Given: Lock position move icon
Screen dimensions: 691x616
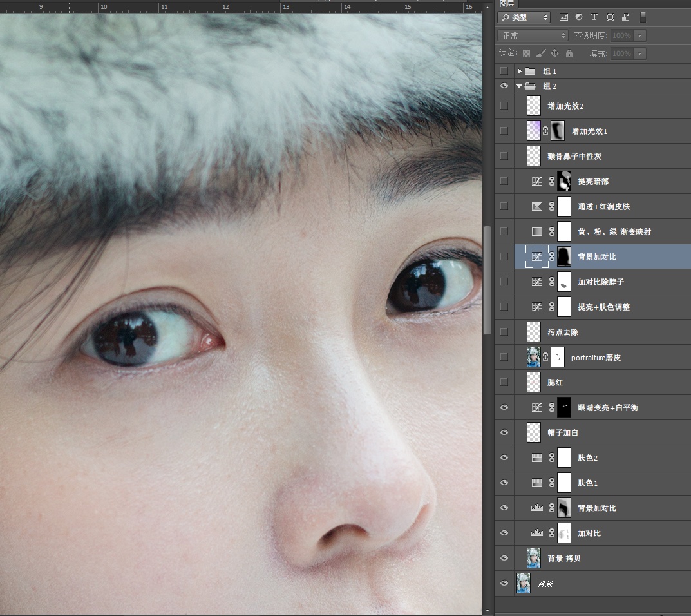Looking at the screenshot, I should tap(555, 53).
